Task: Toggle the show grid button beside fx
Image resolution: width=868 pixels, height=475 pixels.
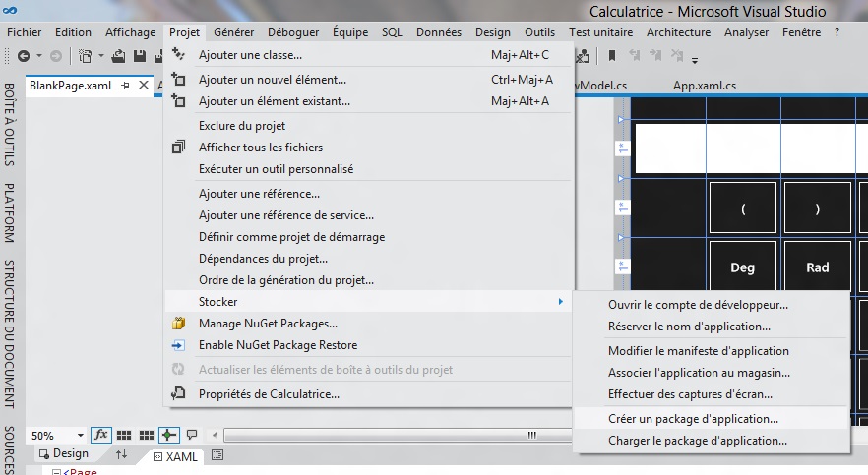Action: coord(124,436)
